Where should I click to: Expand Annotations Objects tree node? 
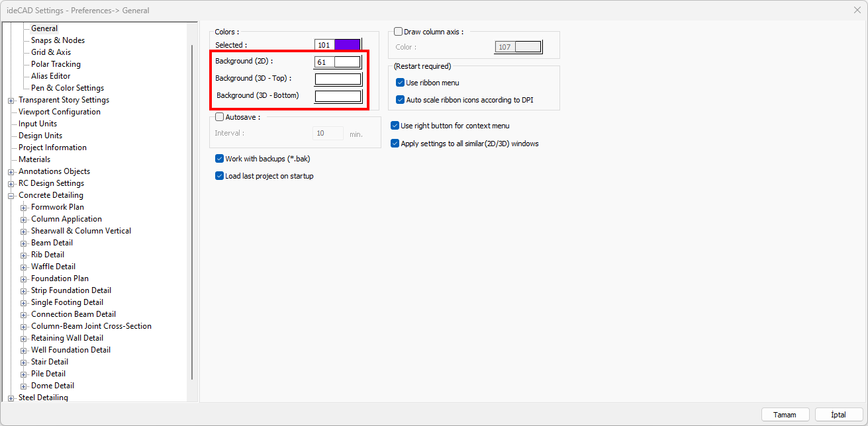11,172
